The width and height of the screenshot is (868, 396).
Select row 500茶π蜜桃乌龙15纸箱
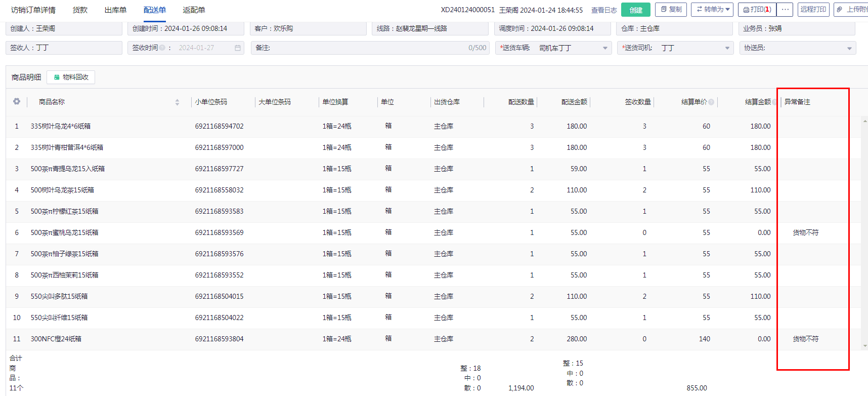click(433, 232)
